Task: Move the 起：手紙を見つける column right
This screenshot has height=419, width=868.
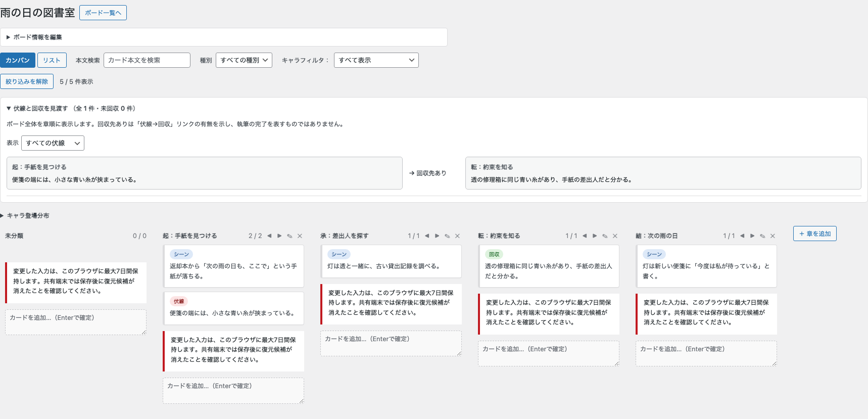Action: point(279,236)
